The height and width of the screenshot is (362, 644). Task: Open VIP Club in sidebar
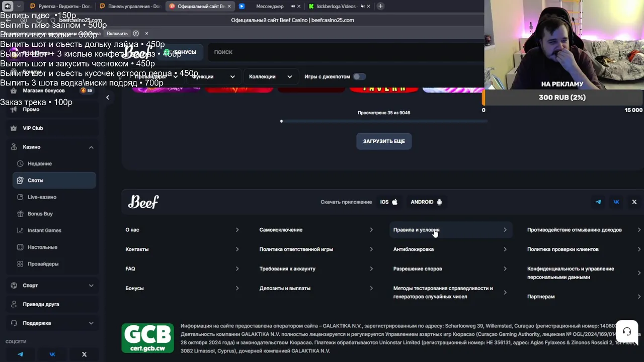52,128
